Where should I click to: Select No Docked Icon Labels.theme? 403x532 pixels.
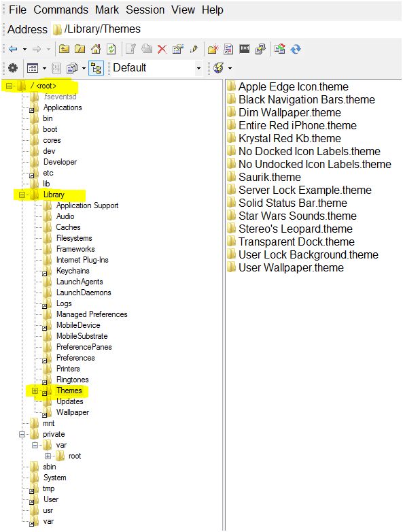tap(309, 151)
